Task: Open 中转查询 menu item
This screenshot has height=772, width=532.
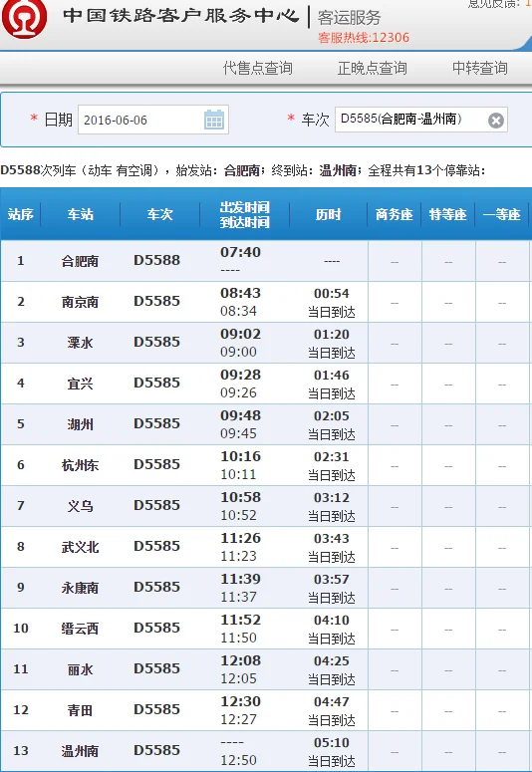Action: point(480,68)
